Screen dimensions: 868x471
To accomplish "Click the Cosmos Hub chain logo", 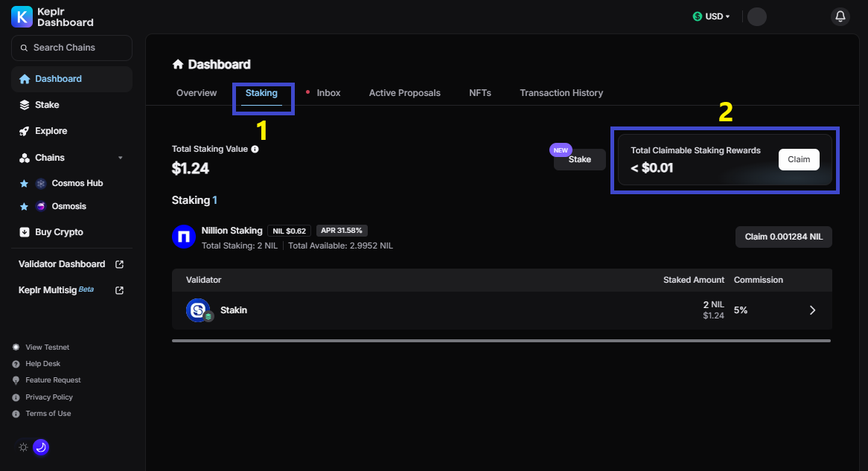I will [40, 183].
